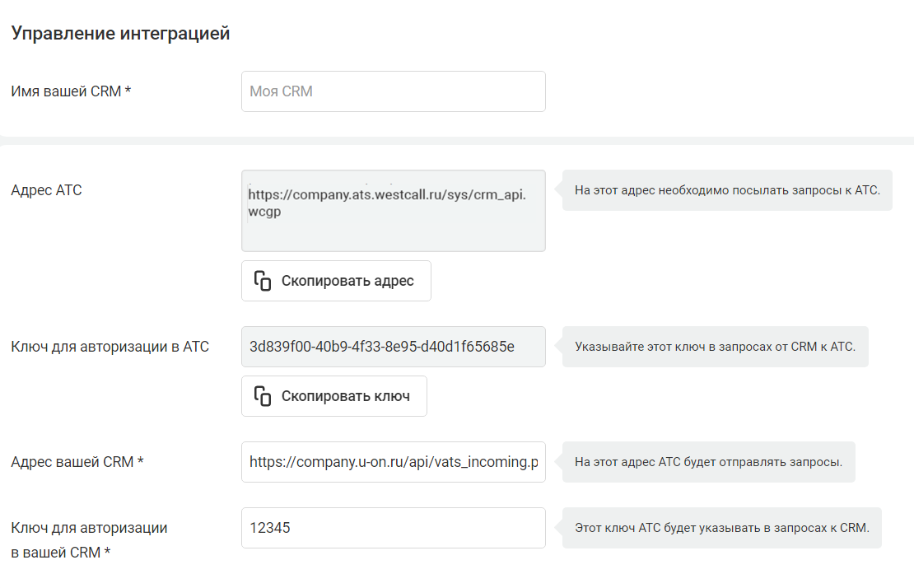Click the Ключ для авторизации в вашей CRM label
Screen dimensions: 914x588
pos(89,539)
